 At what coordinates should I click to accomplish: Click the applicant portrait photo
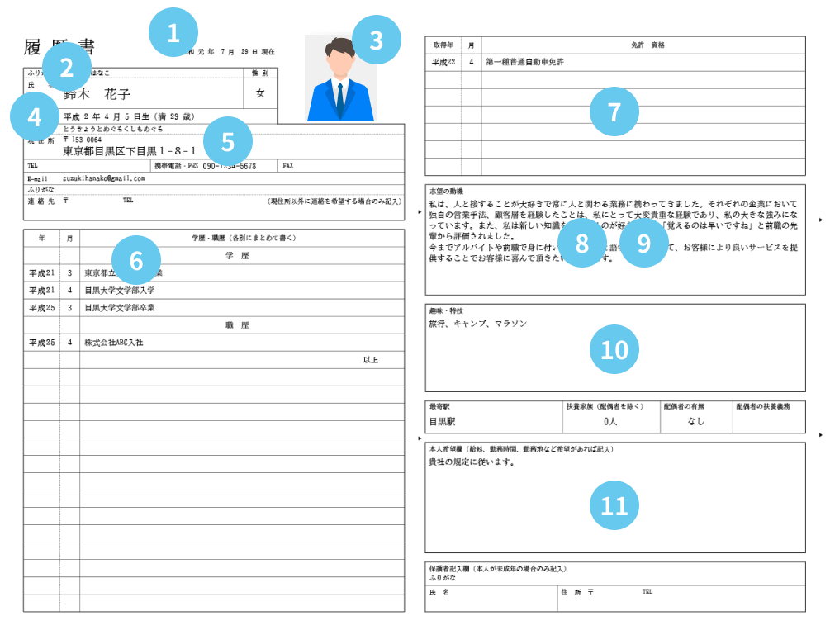(x=340, y=78)
